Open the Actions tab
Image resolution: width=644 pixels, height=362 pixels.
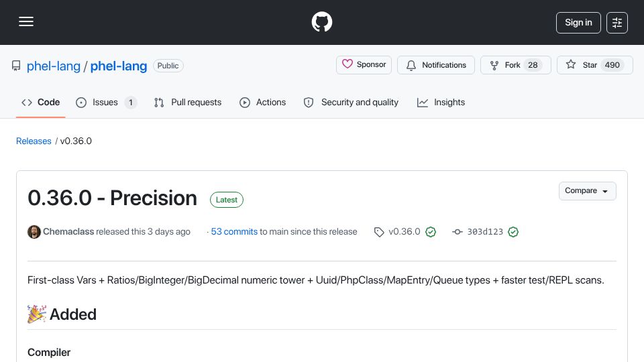tap(262, 102)
